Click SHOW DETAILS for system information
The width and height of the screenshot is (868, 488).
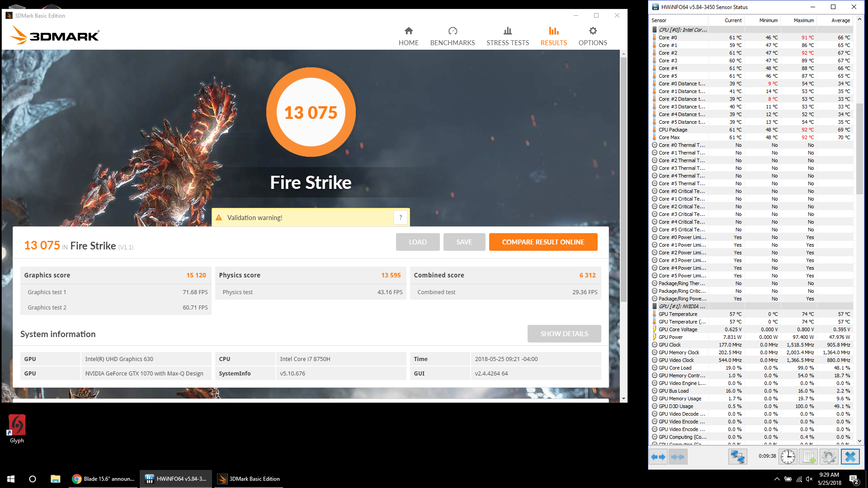pyautogui.click(x=564, y=333)
